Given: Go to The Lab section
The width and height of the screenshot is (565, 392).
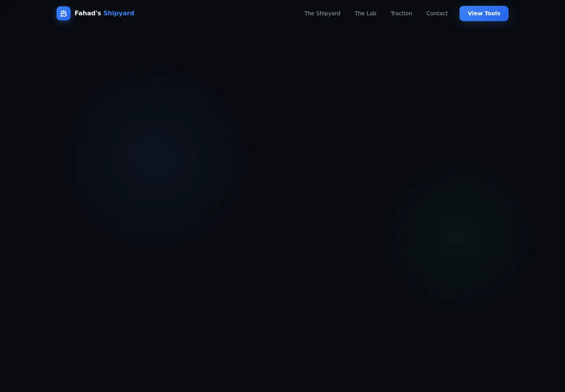Looking at the screenshot, I should click(365, 13).
